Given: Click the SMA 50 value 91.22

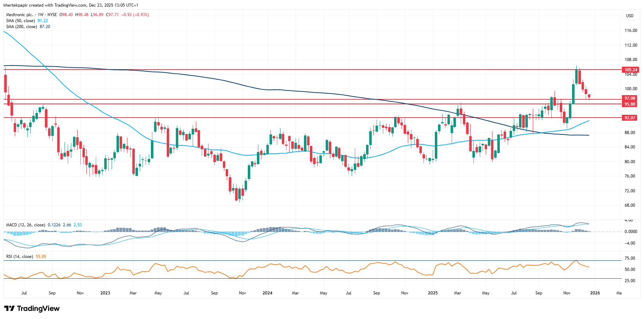Looking at the screenshot, I should (43, 21).
